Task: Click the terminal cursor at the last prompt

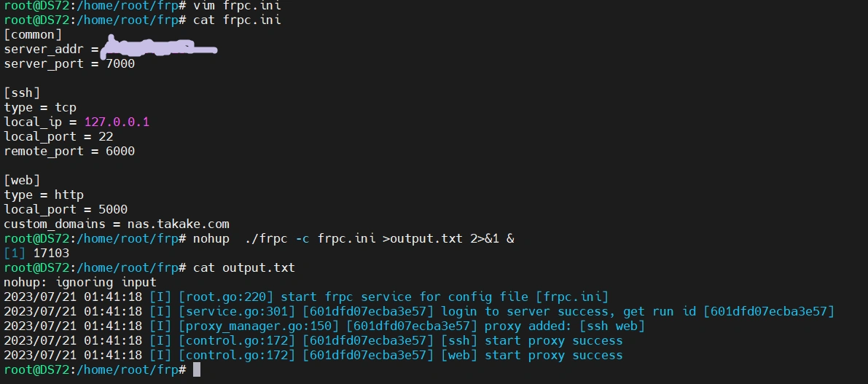Action: 196,370
